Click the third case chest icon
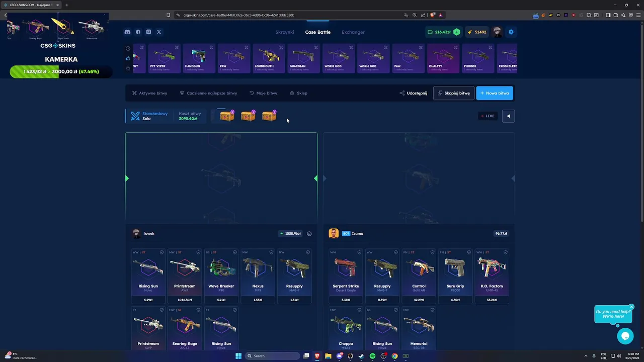This screenshot has width=644, height=362. (x=269, y=116)
